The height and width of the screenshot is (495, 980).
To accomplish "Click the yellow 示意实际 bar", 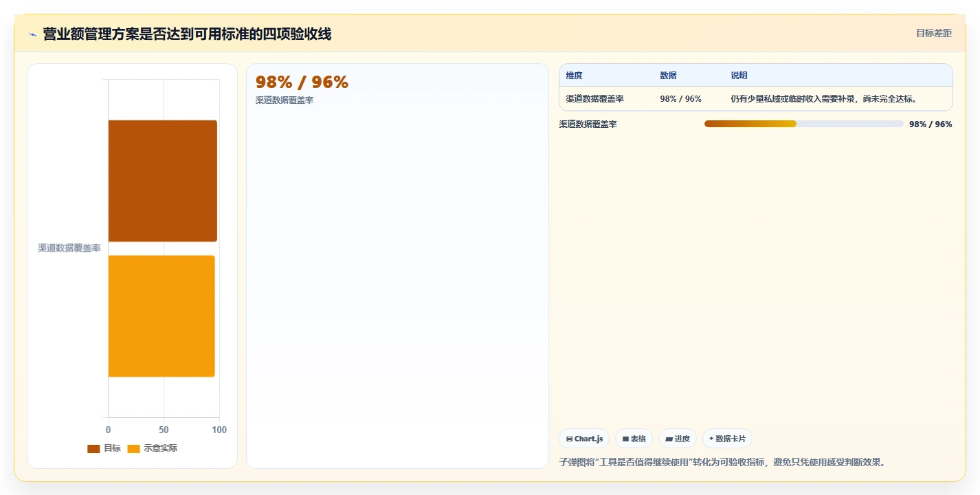I will (162, 316).
